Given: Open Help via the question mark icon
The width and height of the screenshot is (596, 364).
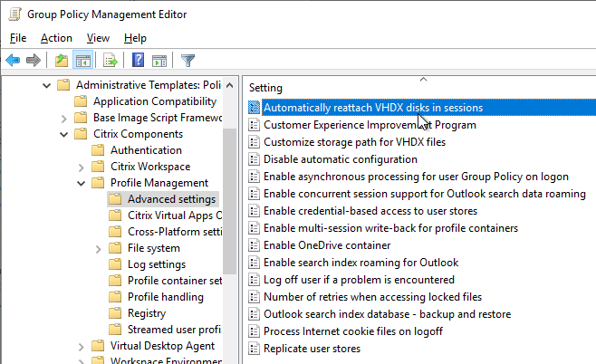Looking at the screenshot, I should point(138,60).
